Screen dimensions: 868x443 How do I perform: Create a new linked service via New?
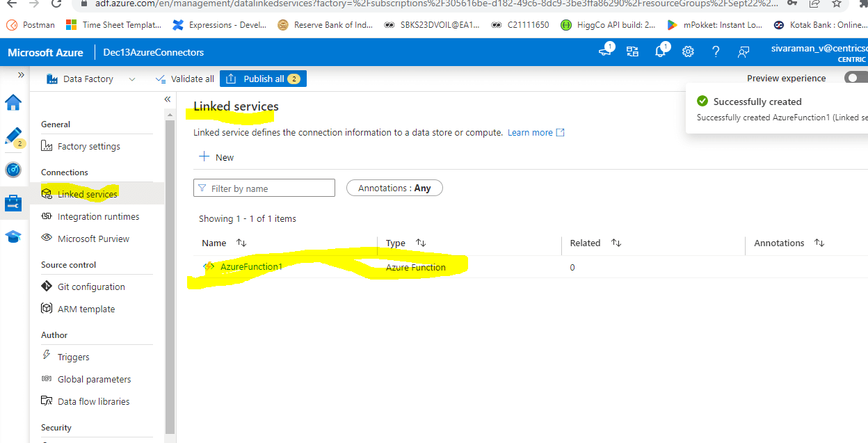point(216,157)
